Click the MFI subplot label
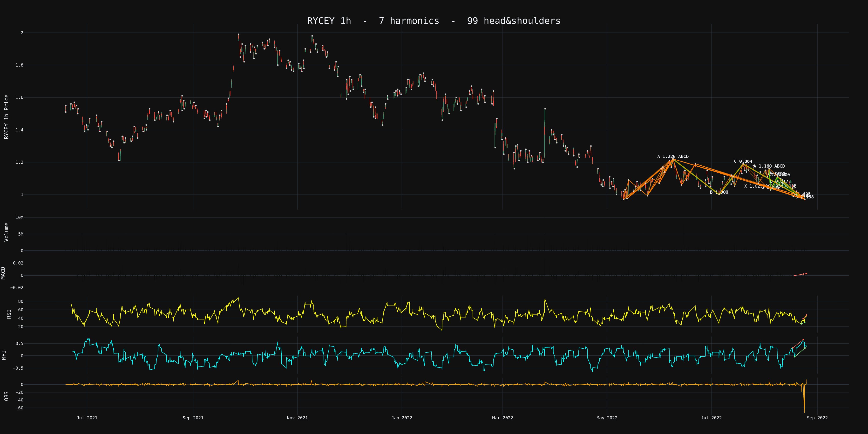868x434 pixels. pyautogui.click(x=4, y=355)
